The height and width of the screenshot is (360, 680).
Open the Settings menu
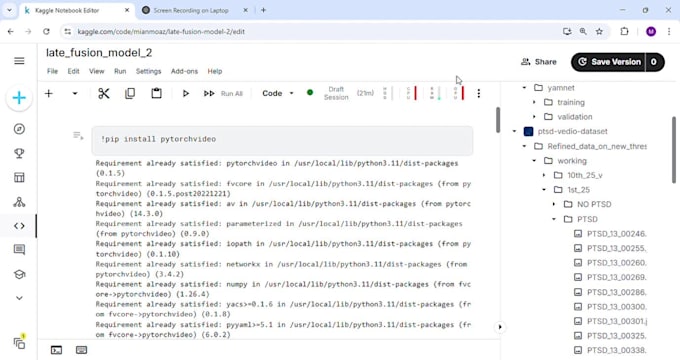(148, 71)
